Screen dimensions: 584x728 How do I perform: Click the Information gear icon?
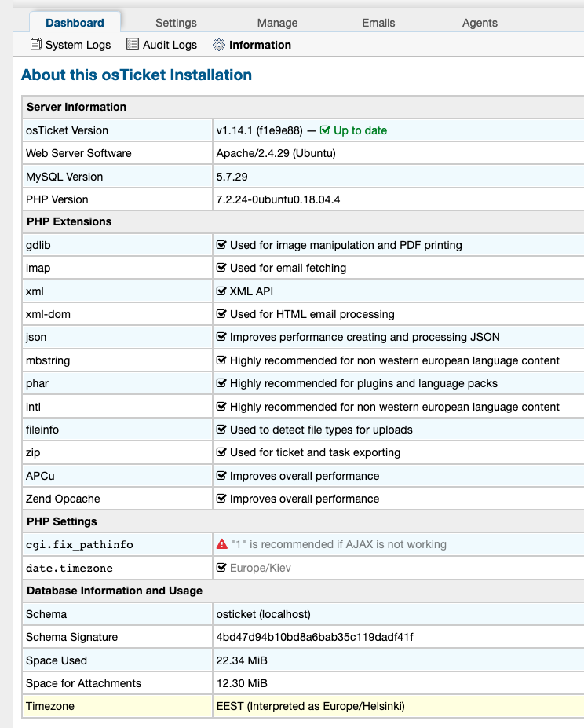(x=219, y=45)
